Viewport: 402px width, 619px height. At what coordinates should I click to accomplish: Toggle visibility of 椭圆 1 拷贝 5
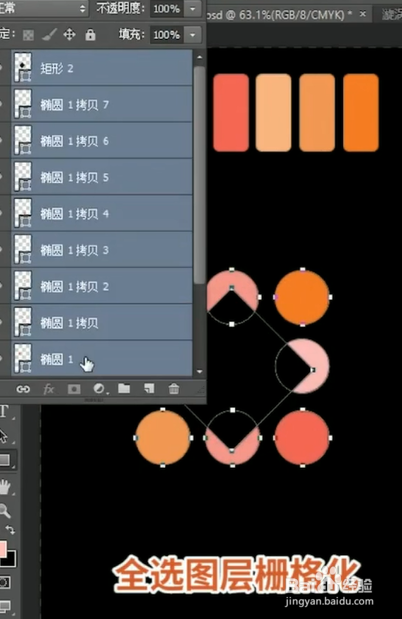tap(3, 177)
